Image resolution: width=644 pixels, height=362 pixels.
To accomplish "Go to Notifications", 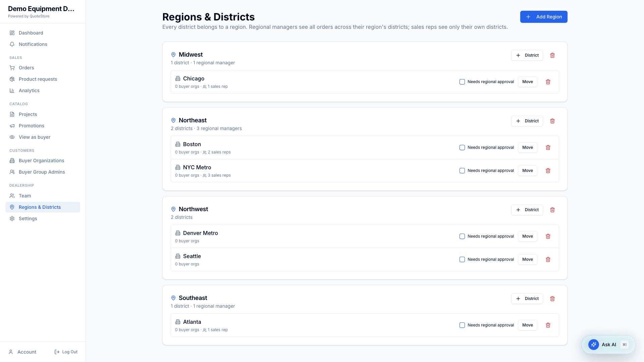I will pyautogui.click(x=43, y=44).
